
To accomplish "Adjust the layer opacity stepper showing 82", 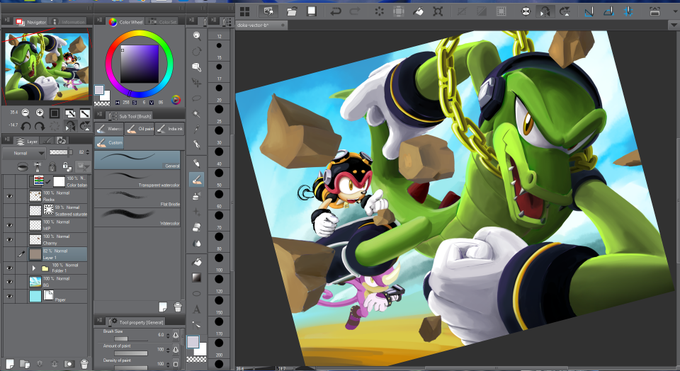I will (88, 152).
